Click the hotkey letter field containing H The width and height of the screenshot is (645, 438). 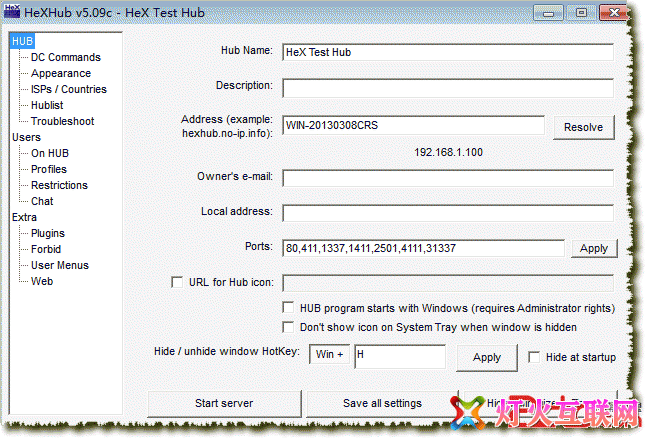[400, 356]
